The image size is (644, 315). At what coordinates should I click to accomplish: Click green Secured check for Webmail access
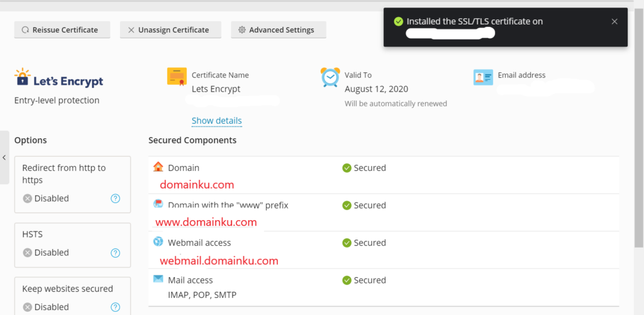pos(347,243)
